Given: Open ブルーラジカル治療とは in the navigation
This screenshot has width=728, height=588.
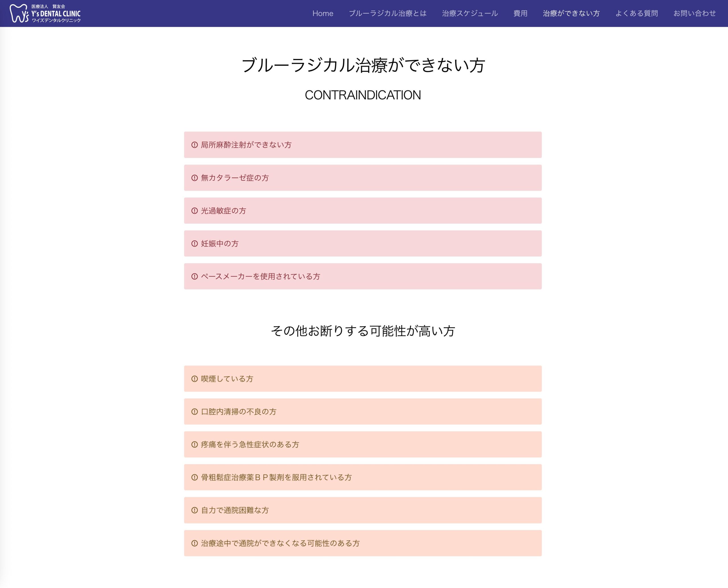Looking at the screenshot, I should [x=388, y=13].
